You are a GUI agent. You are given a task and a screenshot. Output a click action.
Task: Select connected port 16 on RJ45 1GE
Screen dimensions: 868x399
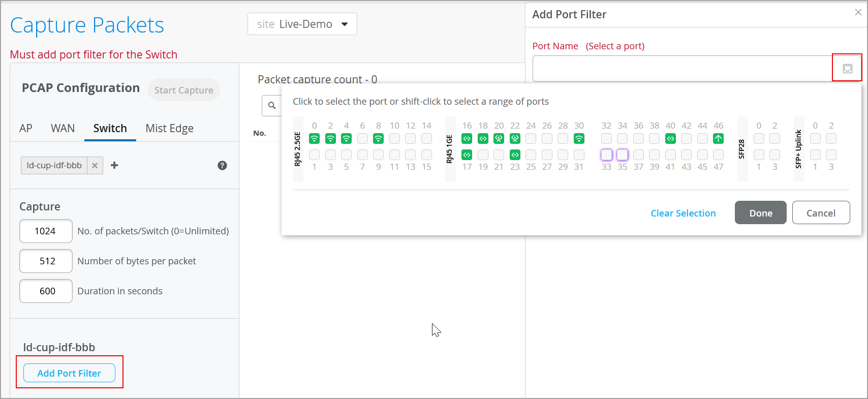click(x=467, y=138)
